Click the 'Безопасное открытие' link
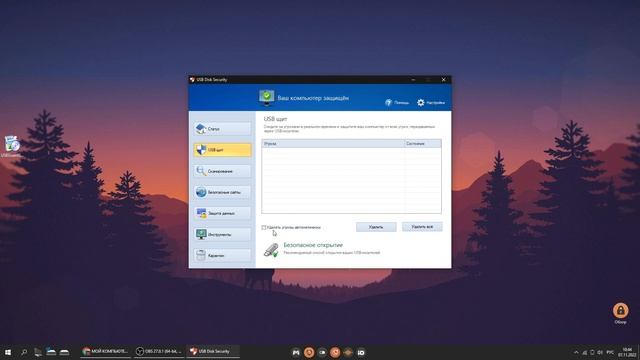Viewport: 640px width, 360px height. coord(313,245)
